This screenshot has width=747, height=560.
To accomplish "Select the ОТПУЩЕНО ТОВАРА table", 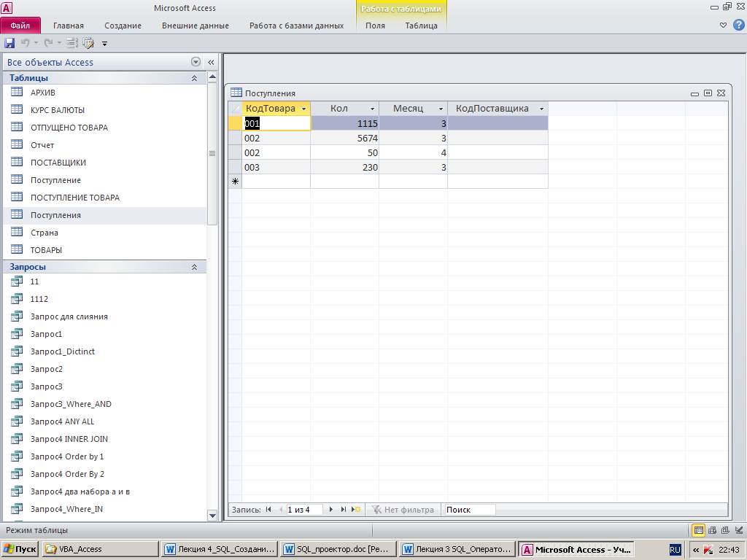I will (x=69, y=128).
